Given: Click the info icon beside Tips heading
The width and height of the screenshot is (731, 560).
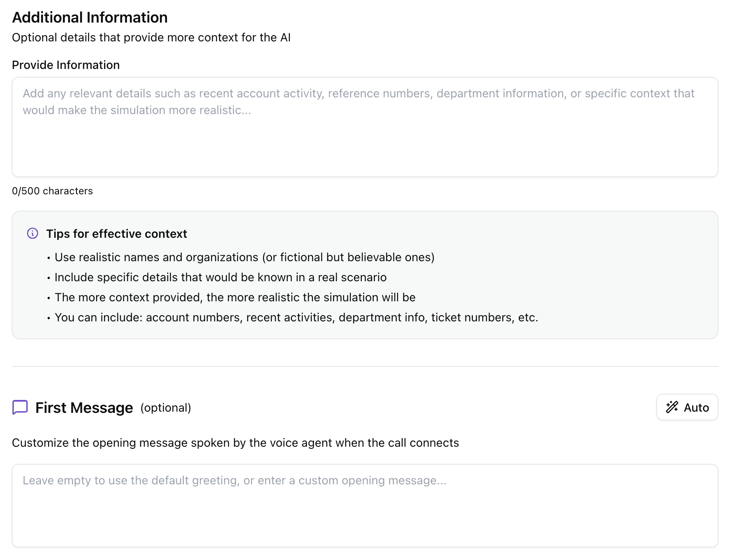Looking at the screenshot, I should (33, 233).
